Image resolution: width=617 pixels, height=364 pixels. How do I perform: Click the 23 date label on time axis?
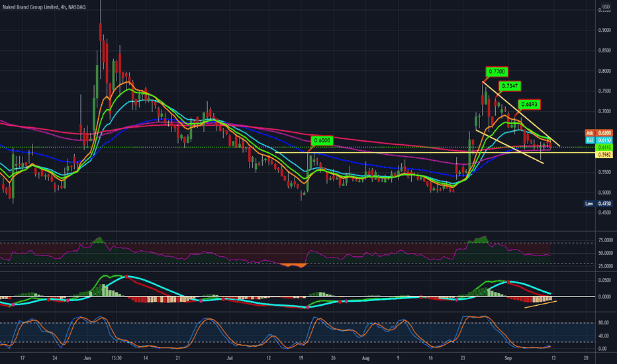[x=463, y=358]
